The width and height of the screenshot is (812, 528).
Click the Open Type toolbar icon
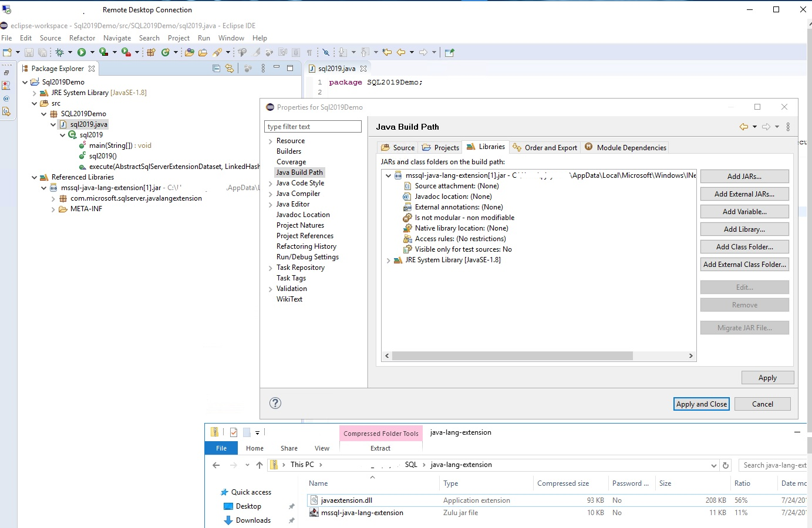[189, 52]
